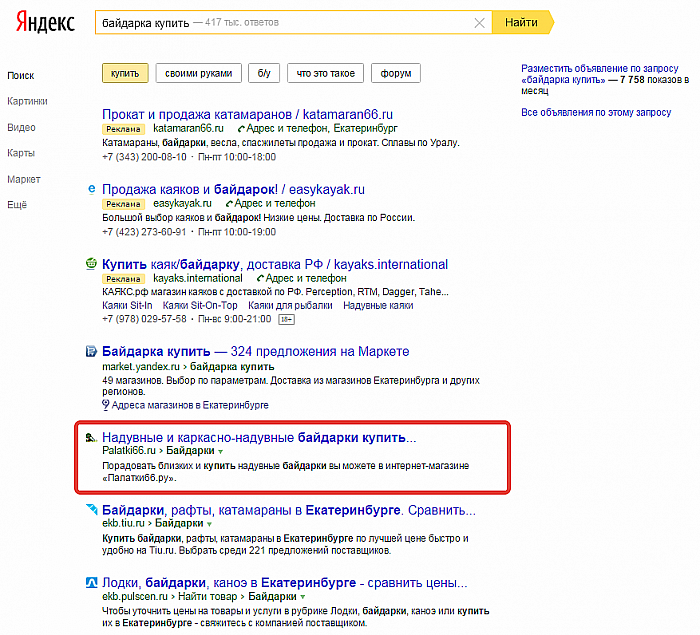The width and height of the screenshot is (700, 635).
Task: Click the ekb.tiu.ru favicon
Action: coord(91,509)
